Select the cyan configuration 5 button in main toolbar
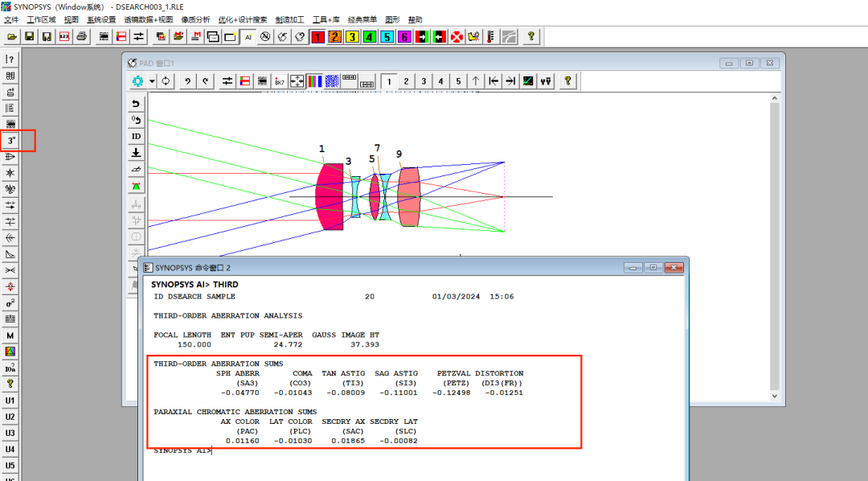 (387, 36)
